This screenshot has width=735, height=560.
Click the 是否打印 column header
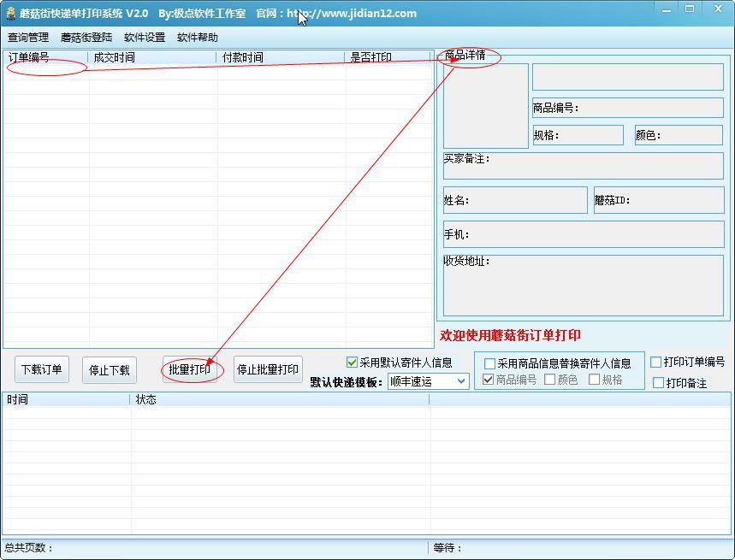[389, 57]
